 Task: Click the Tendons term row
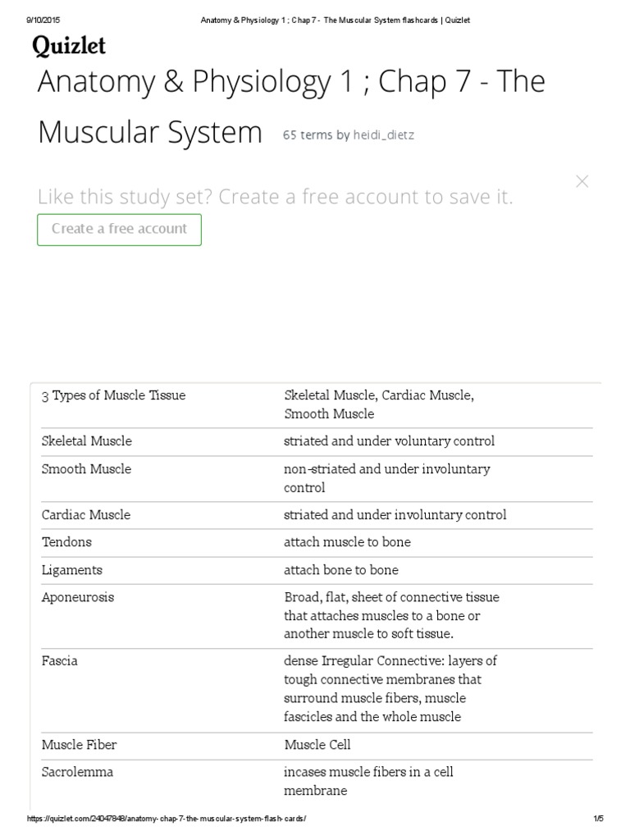coord(66,542)
